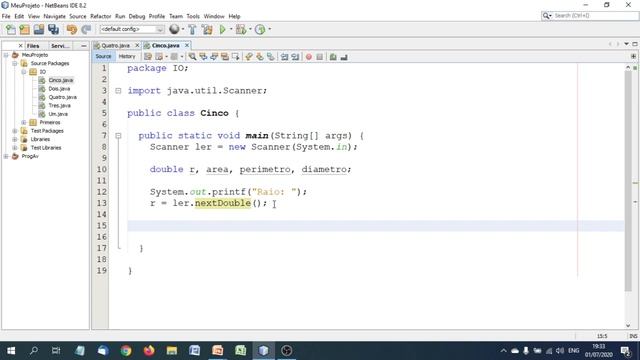Collapse the import code fold
This screenshot has height=360, width=640.
click(118, 91)
